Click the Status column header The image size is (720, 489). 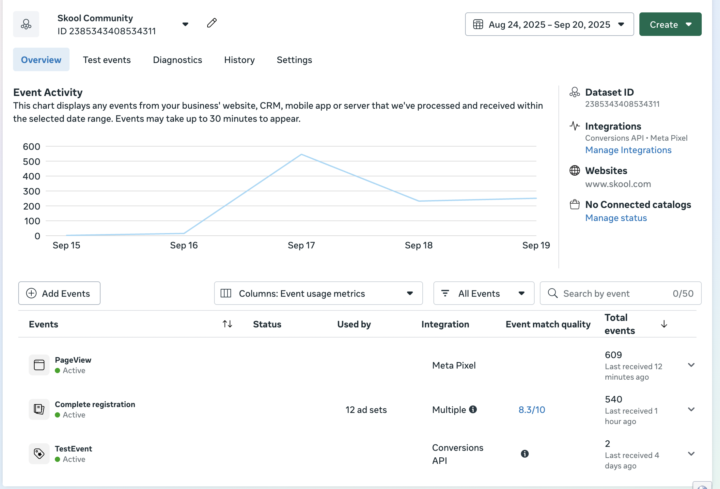(267, 324)
